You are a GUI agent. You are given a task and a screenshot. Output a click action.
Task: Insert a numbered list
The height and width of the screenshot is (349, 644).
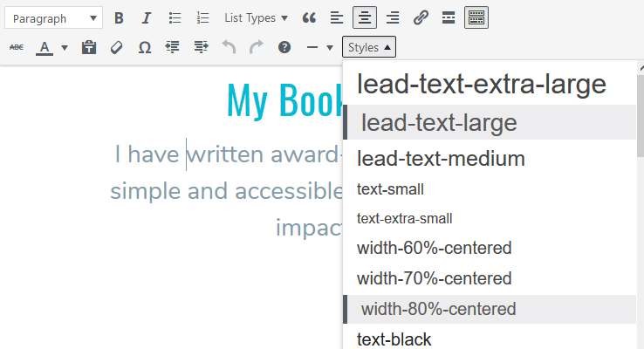(202, 18)
